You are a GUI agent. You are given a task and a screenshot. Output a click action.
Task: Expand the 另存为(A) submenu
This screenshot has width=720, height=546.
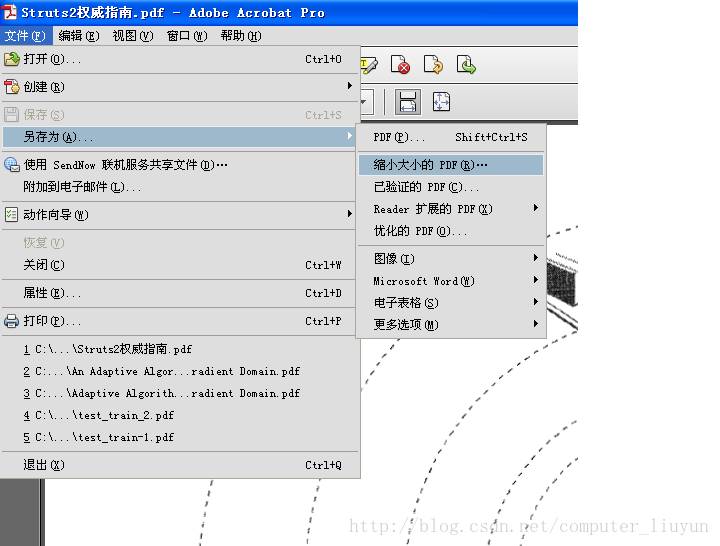pos(179,136)
